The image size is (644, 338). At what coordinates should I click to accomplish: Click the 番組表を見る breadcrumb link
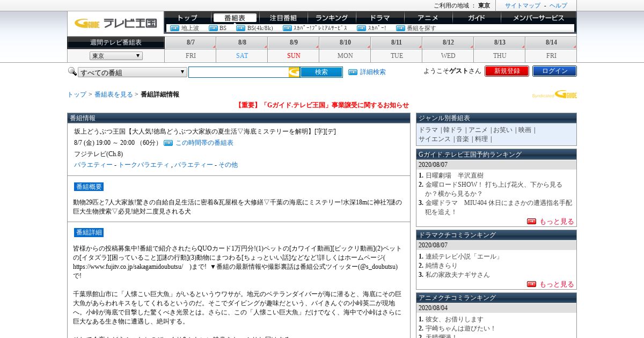(114, 94)
